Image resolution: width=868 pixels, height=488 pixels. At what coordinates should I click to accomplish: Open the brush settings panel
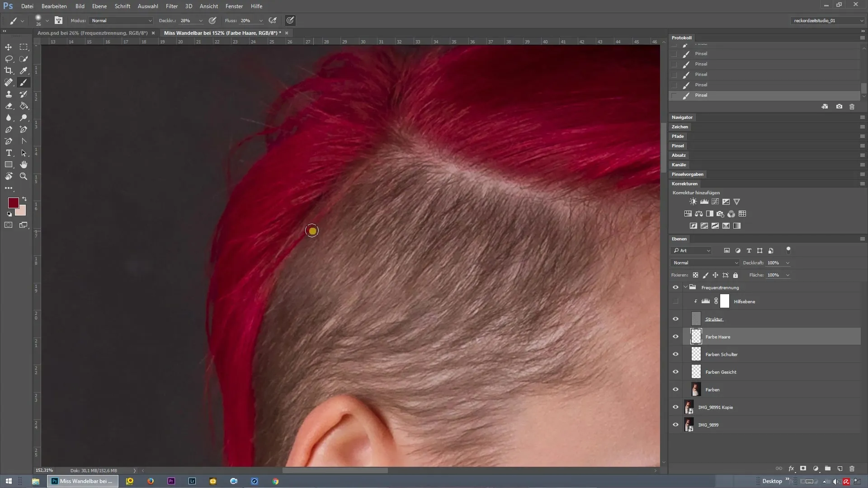[58, 20]
